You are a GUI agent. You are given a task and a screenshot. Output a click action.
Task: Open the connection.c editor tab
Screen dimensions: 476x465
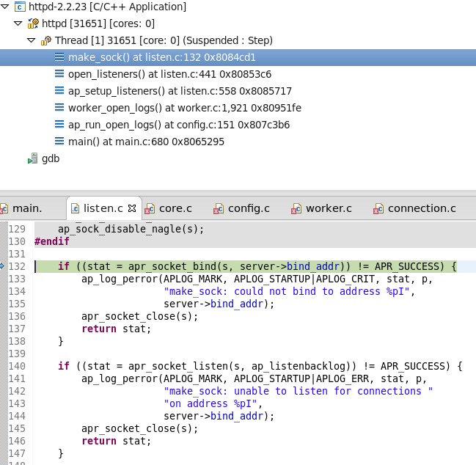414,208
